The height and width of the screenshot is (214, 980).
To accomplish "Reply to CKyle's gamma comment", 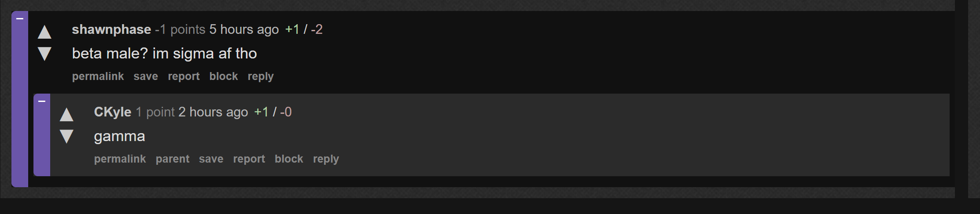I will (326, 159).
